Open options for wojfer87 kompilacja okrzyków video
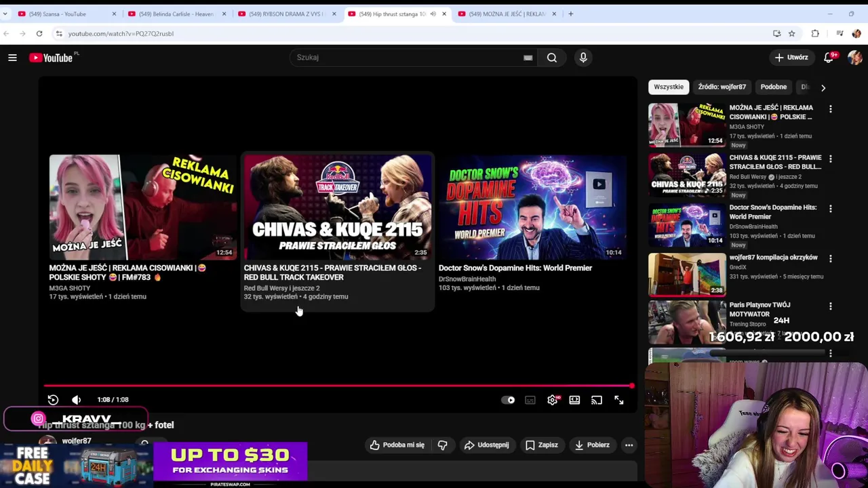 [830, 258]
